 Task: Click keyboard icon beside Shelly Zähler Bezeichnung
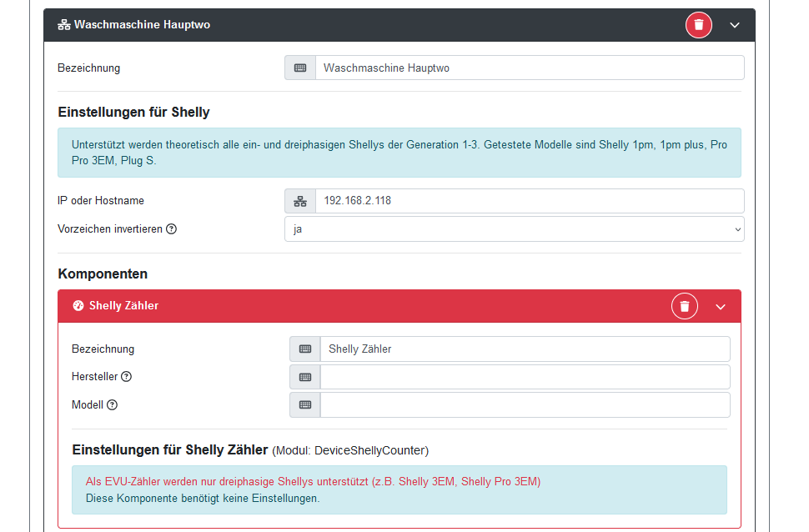pyautogui.click(x=305, y=349)
